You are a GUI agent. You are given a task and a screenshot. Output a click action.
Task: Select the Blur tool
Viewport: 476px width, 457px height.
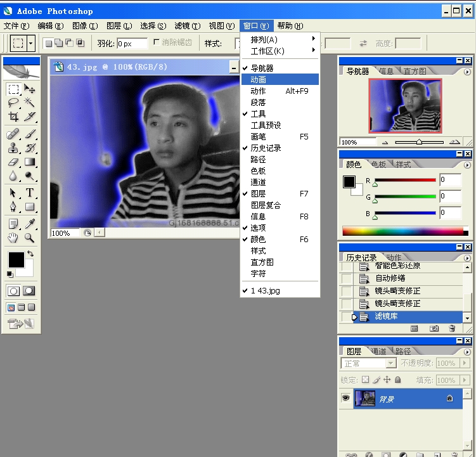[x=13, y=176]
